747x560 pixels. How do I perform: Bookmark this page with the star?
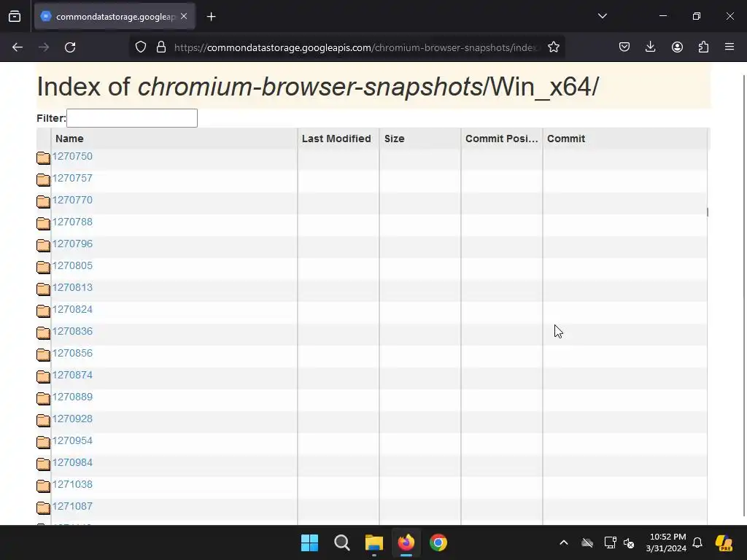pos(553,47)
